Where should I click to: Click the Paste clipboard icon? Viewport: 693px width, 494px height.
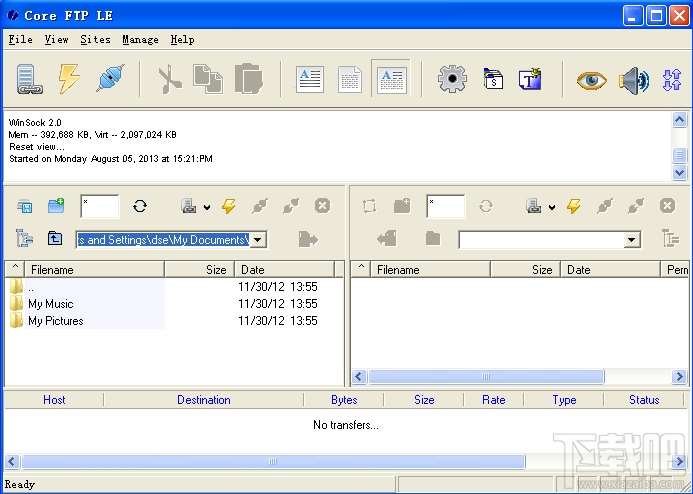(249, 79)
